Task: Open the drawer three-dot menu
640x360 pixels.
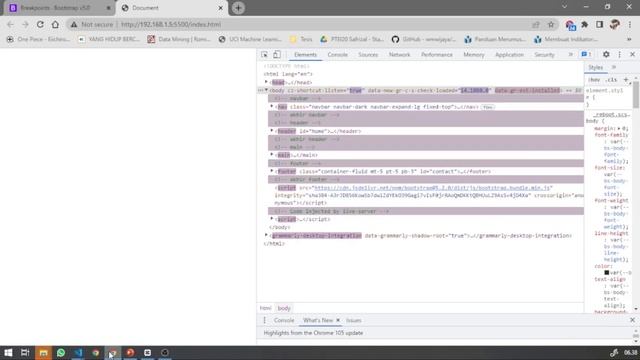Action: point(264,320)
